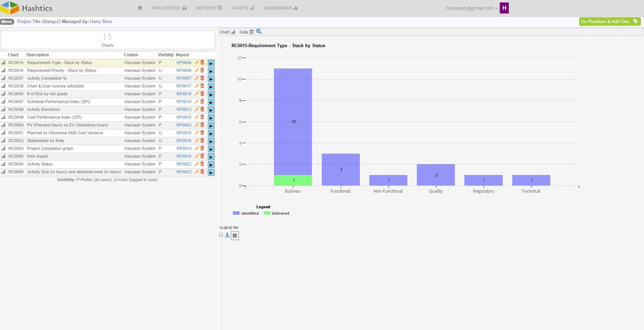Open the DASHBOARDS menu

pyautogui.click(x=281, y=8)
